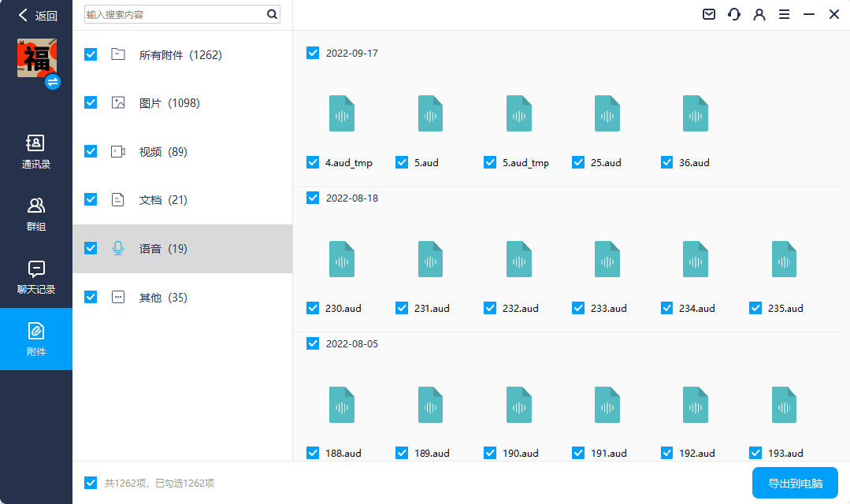Switch to the 通讯录 contacts tab
This screenshot has width=850, height=504.
36,152
